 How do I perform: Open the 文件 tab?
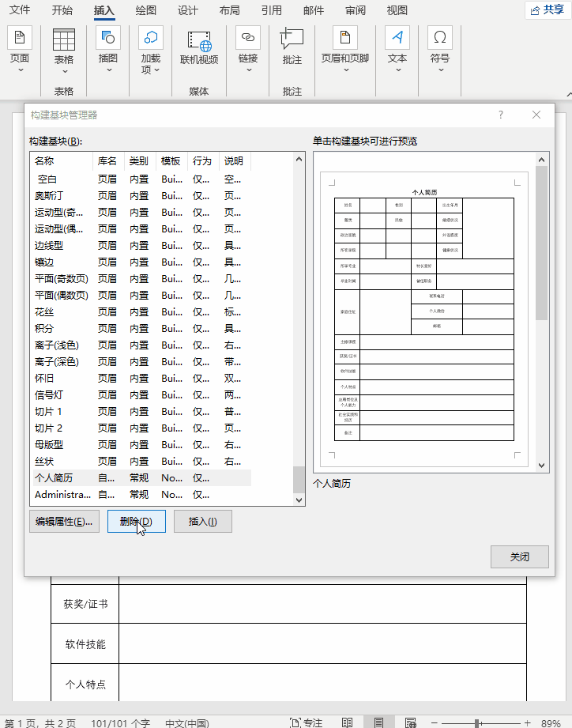click(x=20, y=9)
